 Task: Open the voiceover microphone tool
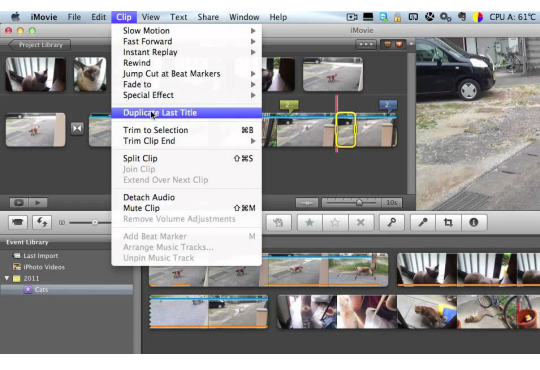[x=423, y=223]
